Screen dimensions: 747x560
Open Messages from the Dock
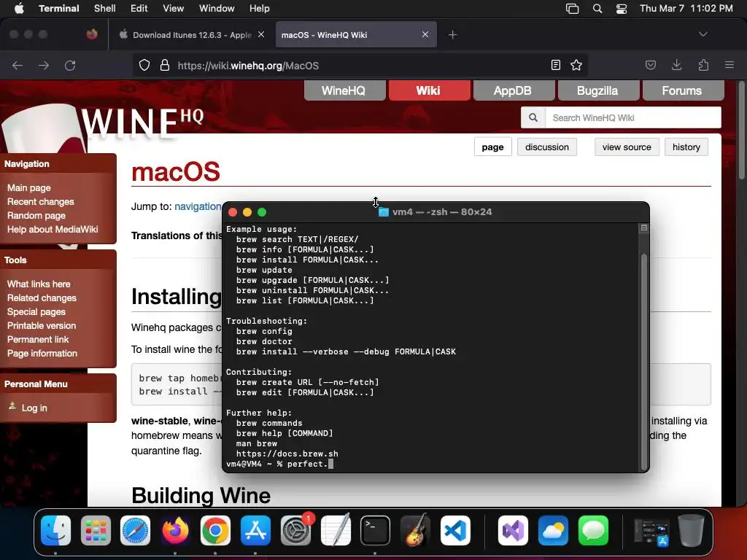point(593,530)
